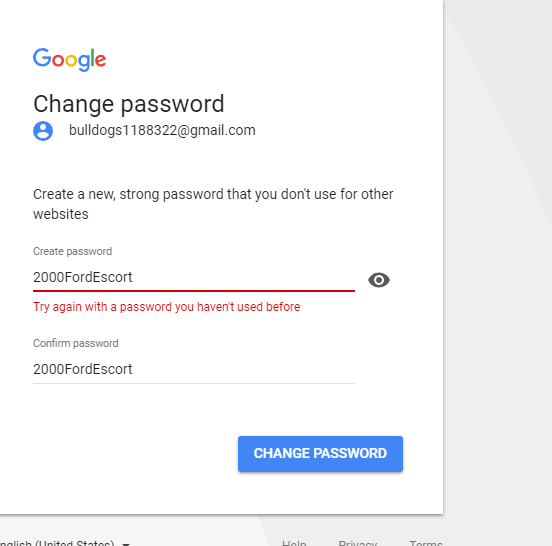Open the Terms link in footer

click(426, 543)
